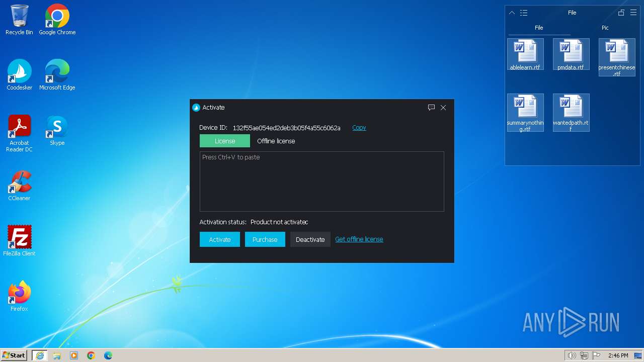Open Internet Explorer from the taskbar
Image resolution: width=644 pixels, height=362 pixels.
[40, 355]
